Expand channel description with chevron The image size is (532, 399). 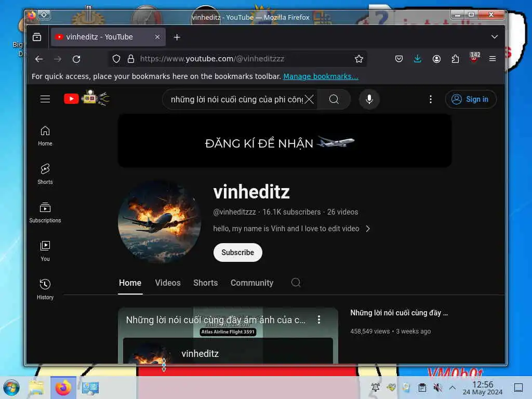coord(368,229)
